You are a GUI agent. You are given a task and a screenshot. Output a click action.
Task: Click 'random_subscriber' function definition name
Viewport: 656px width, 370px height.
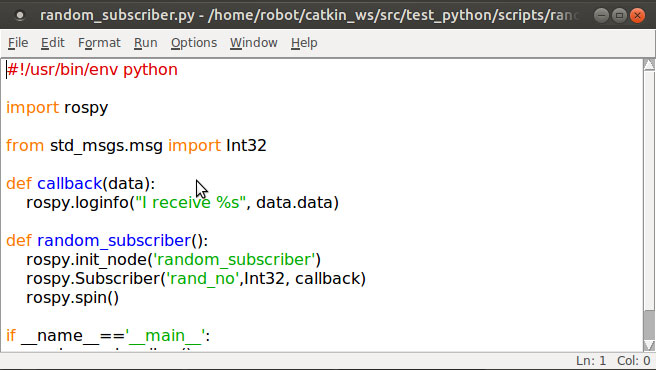[x=114, y=241]
